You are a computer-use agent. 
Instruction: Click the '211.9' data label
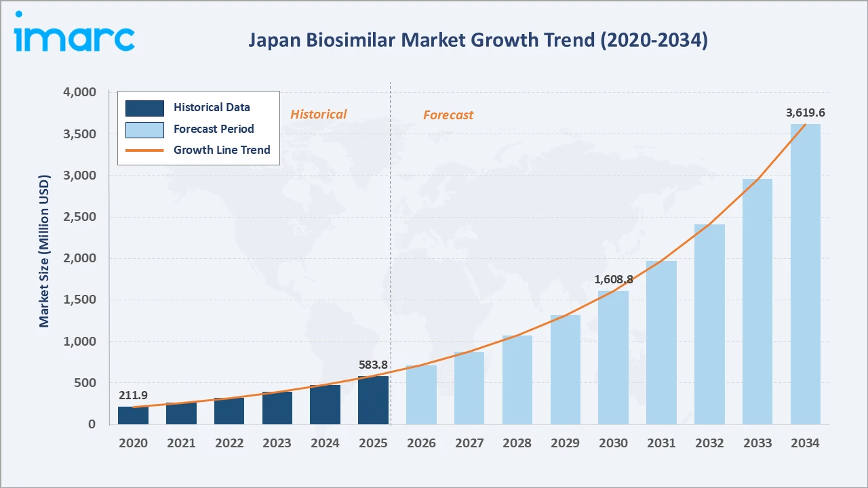coord(133,396)
